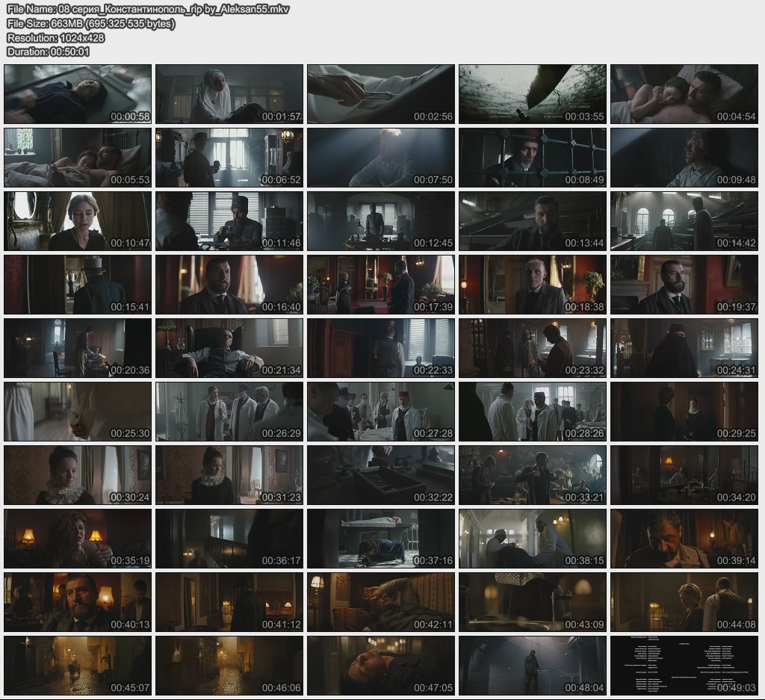Select the thumbnail at 00:37:16

coord(381,539)
